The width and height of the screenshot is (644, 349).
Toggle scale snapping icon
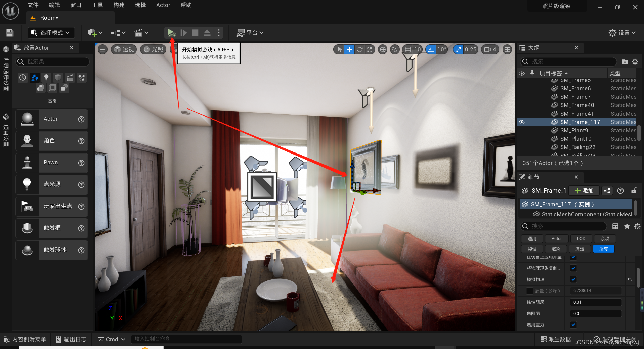(459, 50)
